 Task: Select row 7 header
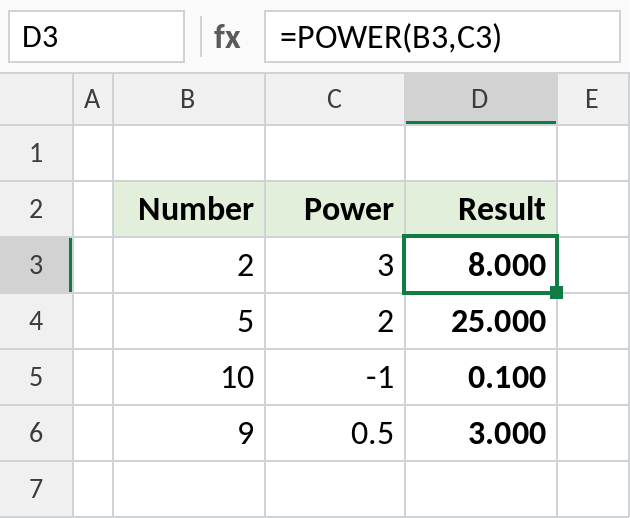click(36, 489)
